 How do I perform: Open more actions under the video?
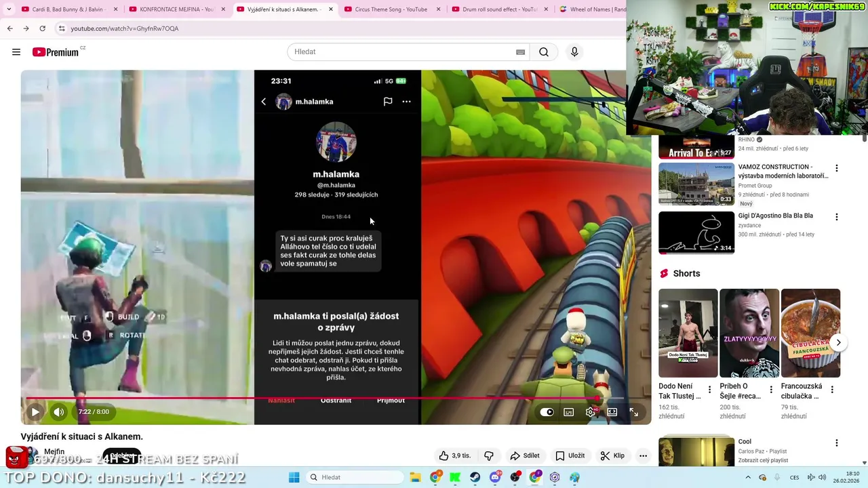click(x=643, y=455)
